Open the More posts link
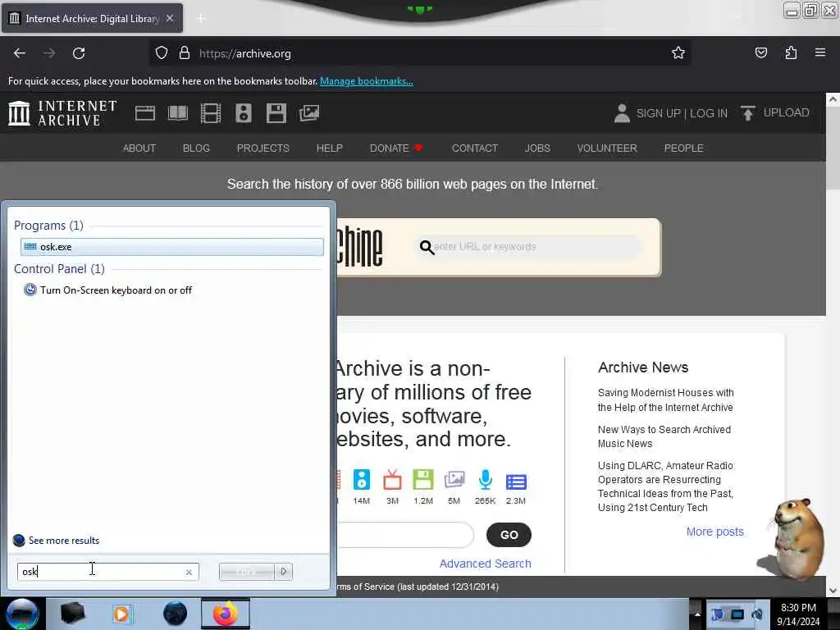 tap(715, 532)
